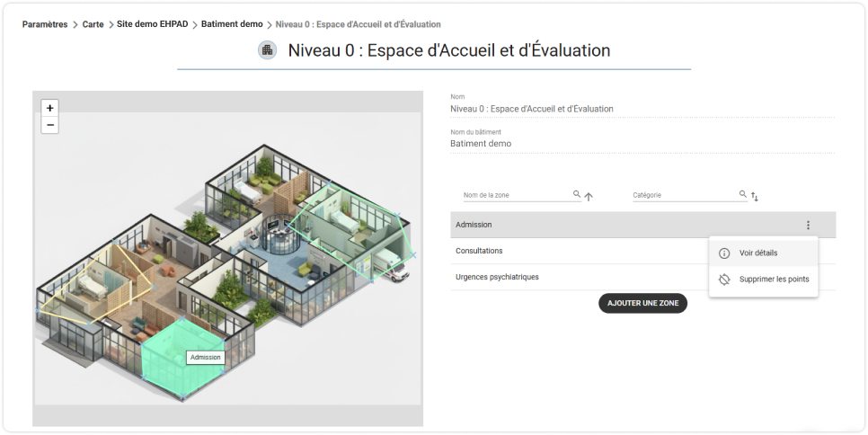Open the Carte breadcrumb link
The width and height of the screenshot is (868, 435).
click(x=93, y=24)
